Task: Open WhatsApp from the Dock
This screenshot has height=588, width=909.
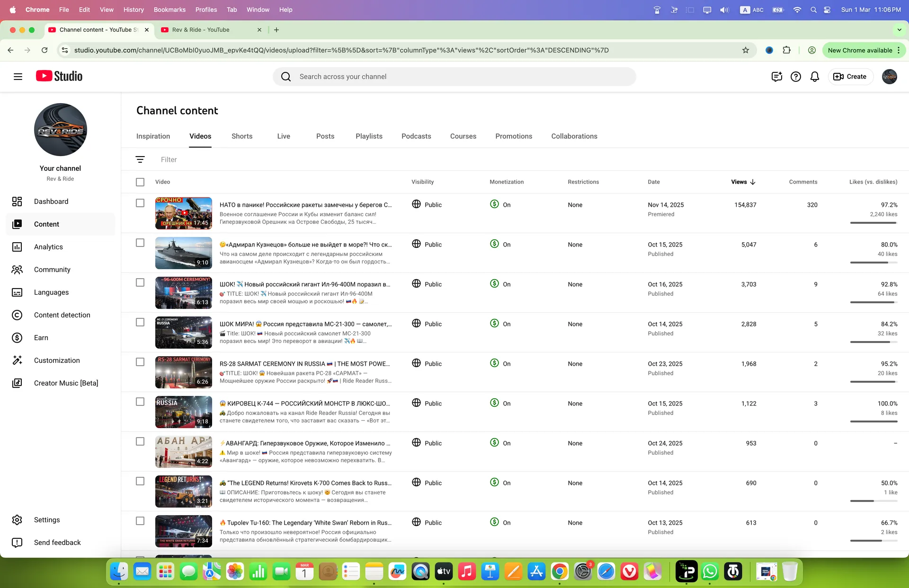Action: pos(710,571)
